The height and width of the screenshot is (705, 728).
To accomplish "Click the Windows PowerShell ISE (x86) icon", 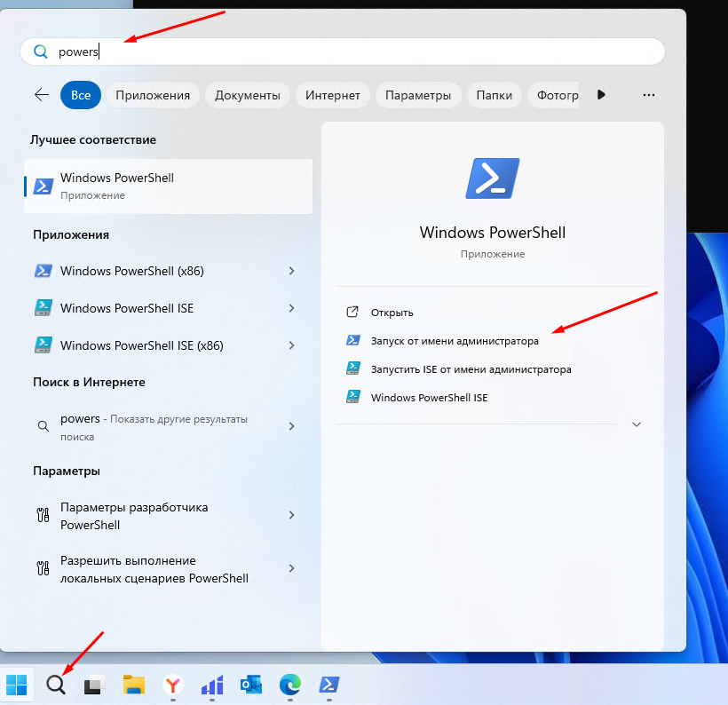I will [44, 345].
